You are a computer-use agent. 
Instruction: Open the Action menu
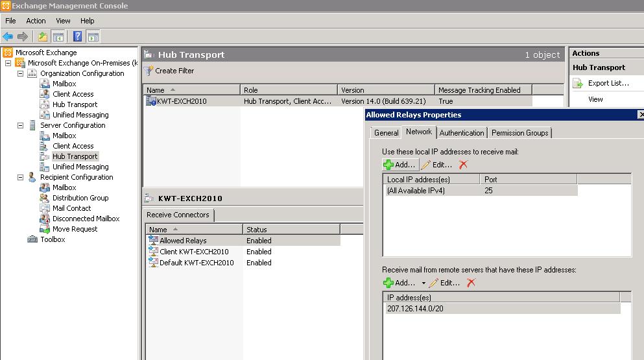[x=36, y=21]
